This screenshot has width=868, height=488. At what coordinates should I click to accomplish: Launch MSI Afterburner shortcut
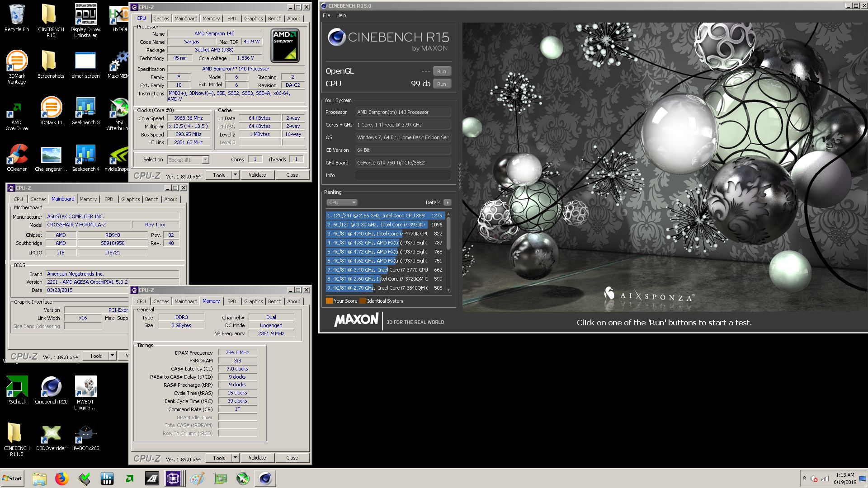(119, 113)
